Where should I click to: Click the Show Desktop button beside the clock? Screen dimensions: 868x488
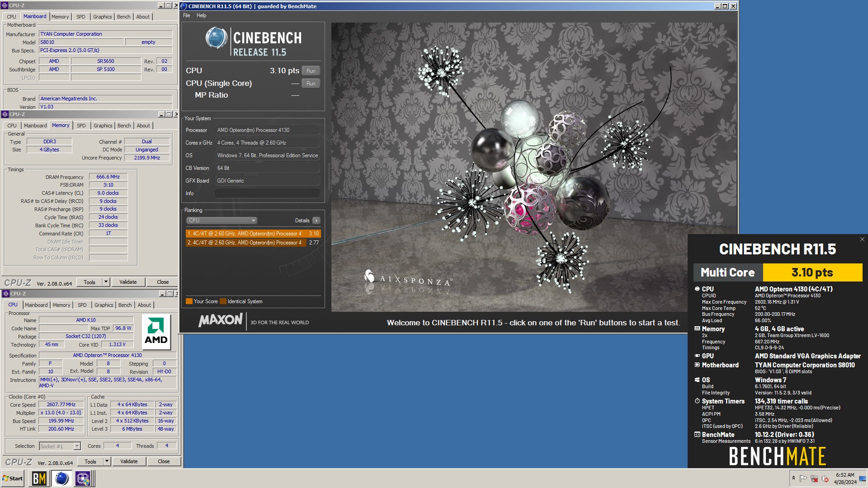863,479
